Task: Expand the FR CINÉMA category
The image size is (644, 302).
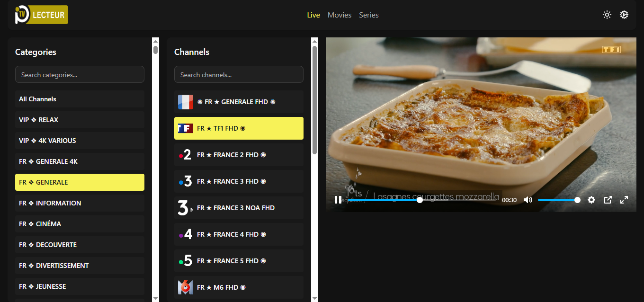Action: tap(80, 223)
